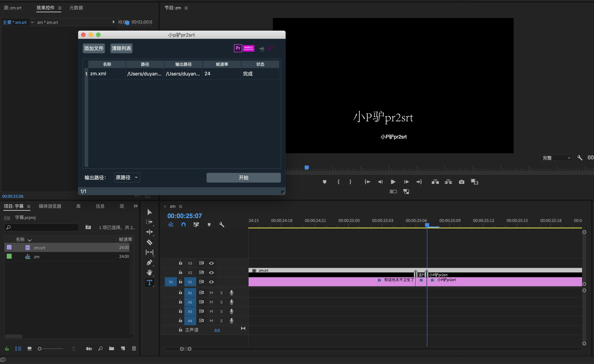Viewport: 594px width, 364px height.
Task: Add a marker in the timeline toolbar
Action: pos(209,225)
